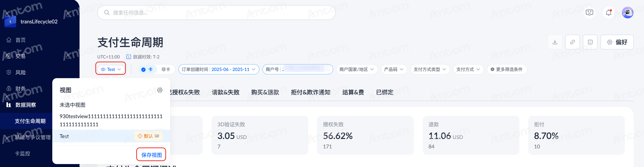Switch to the 请款&失败 tab
Image resolution: width=644 pixels, height=167 pixels.
pyautogui.click(x=226, y=92)
